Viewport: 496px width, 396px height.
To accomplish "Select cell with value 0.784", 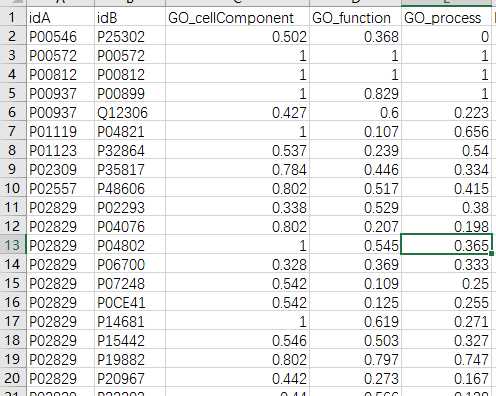I will tap(237, 169).
